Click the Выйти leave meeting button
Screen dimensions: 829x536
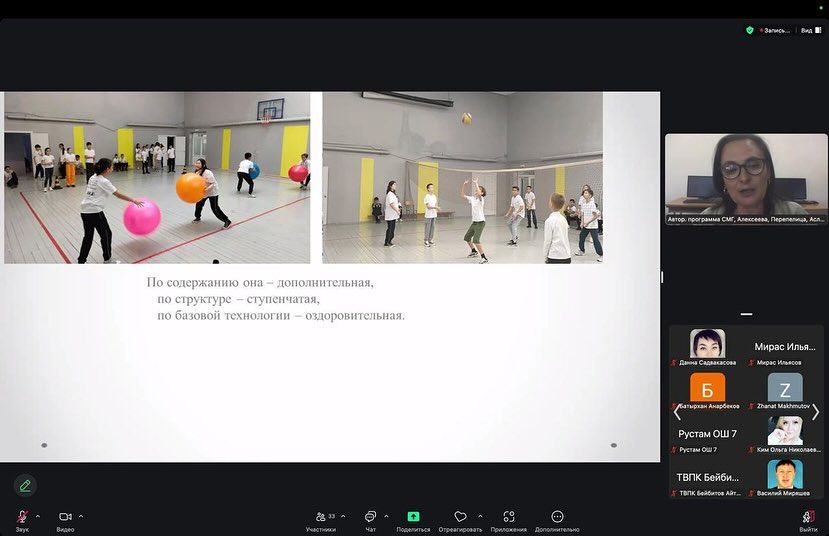(808, 518)
